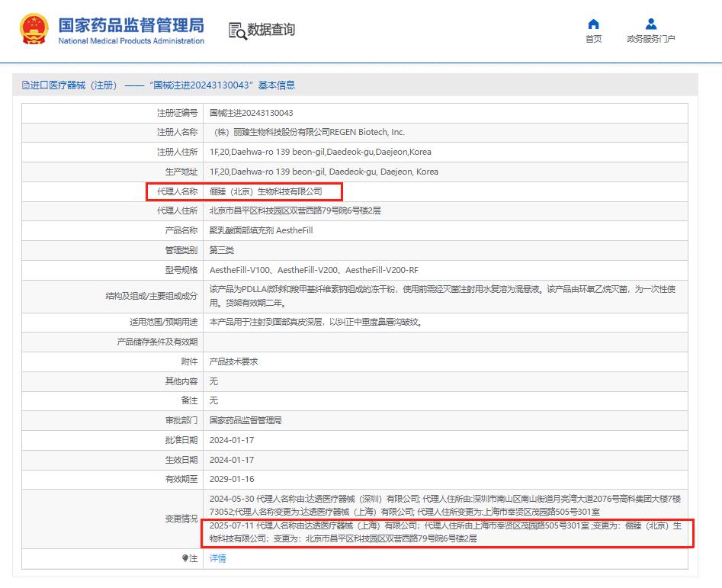Click the document icon before 进口医疗器械
Screen dimensions: 722x588
(25, 85)
